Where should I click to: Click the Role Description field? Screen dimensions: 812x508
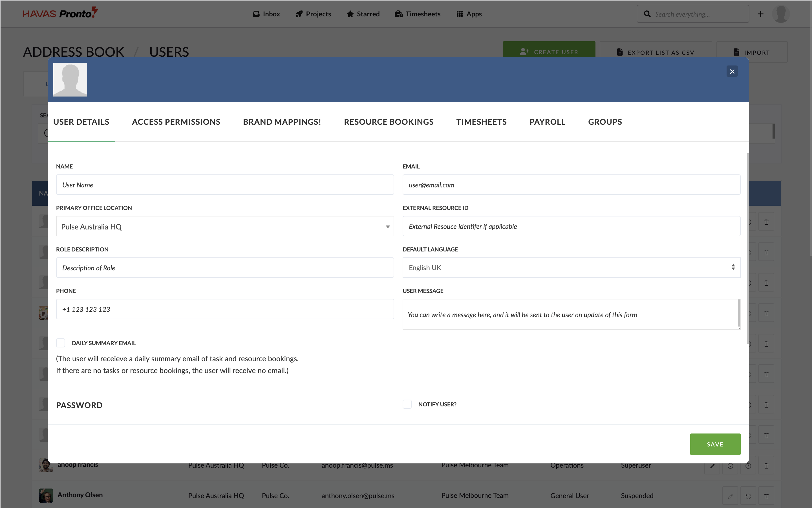point(225,268)
